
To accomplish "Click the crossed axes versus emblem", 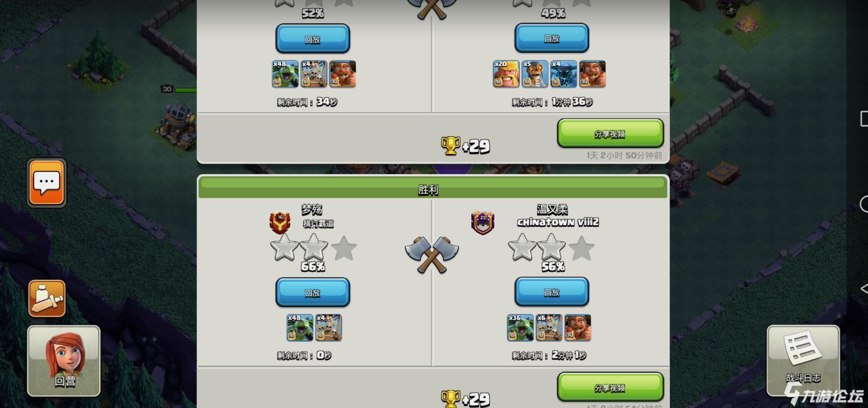I will point(431,255).
